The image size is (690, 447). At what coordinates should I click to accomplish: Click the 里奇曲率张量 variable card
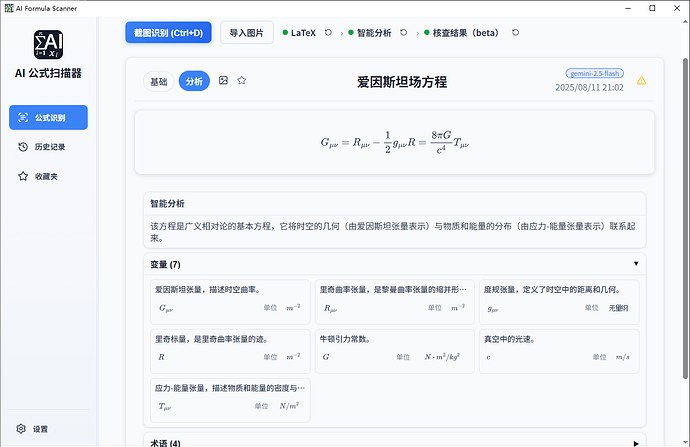(x=395, y=301)
